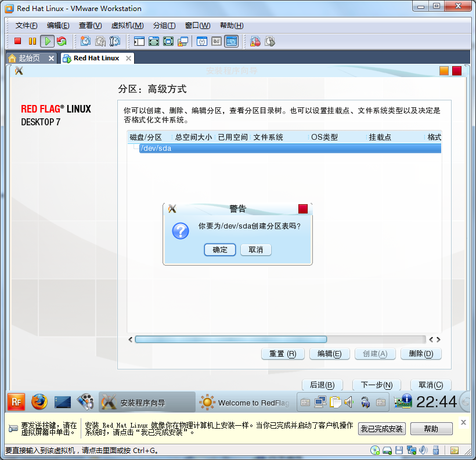
Task: Click the 重置 (R) button
Action: click(283, 354)
